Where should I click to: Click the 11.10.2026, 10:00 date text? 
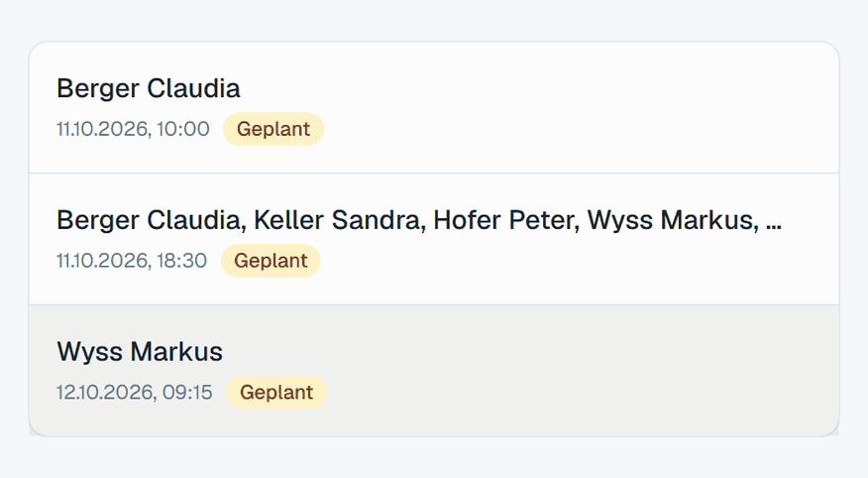point(133,129)
